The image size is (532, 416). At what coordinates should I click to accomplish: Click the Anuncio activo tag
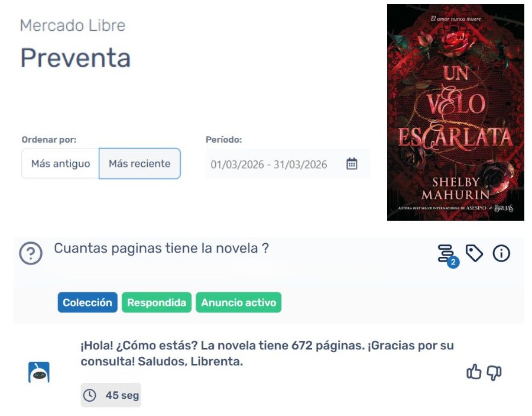239,302
